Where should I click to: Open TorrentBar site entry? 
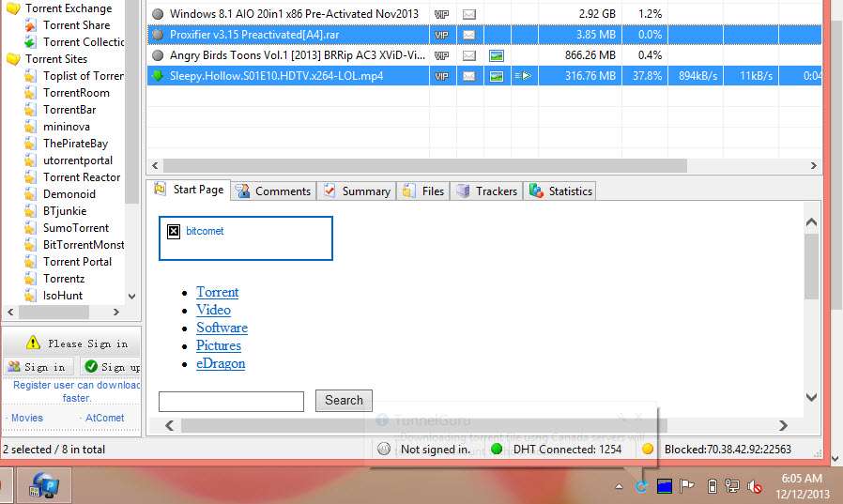click(x=69, y=110)
